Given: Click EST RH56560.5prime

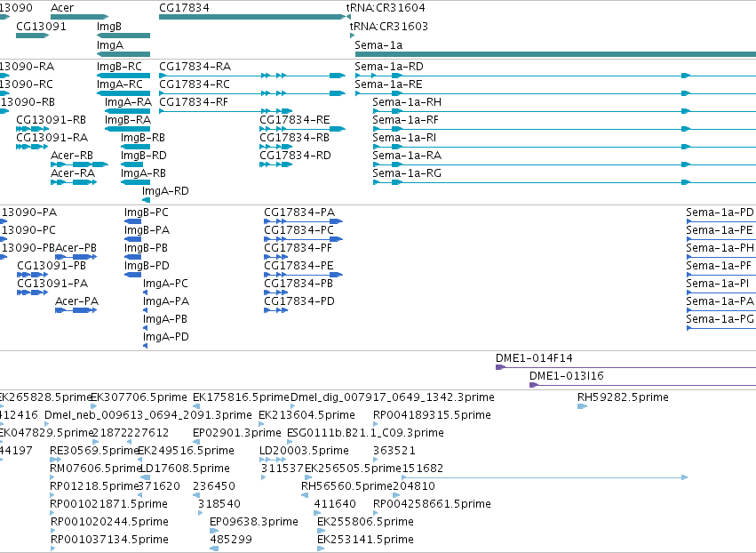Looking at the screenshot, I should coord(305,495).
